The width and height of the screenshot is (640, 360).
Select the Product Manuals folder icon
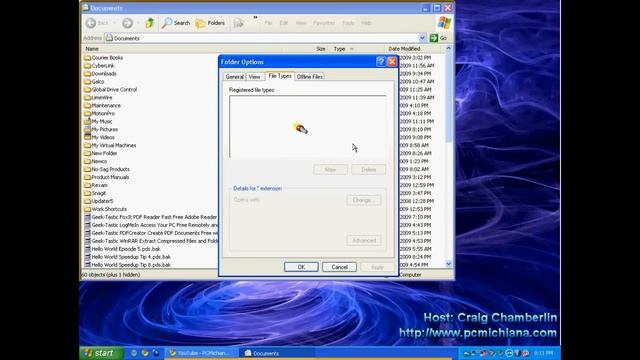[87, 177]
